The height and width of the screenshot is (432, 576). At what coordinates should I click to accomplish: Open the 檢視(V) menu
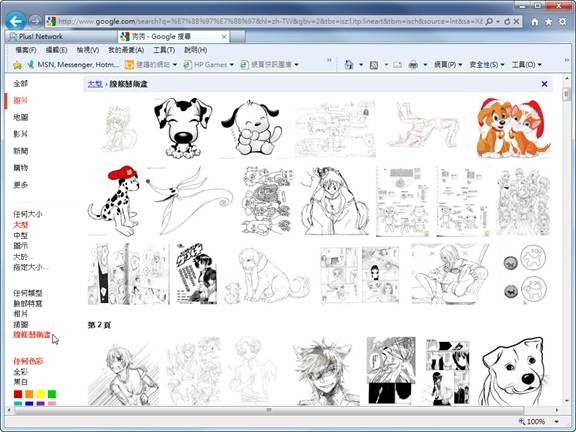tap(88, 50)
